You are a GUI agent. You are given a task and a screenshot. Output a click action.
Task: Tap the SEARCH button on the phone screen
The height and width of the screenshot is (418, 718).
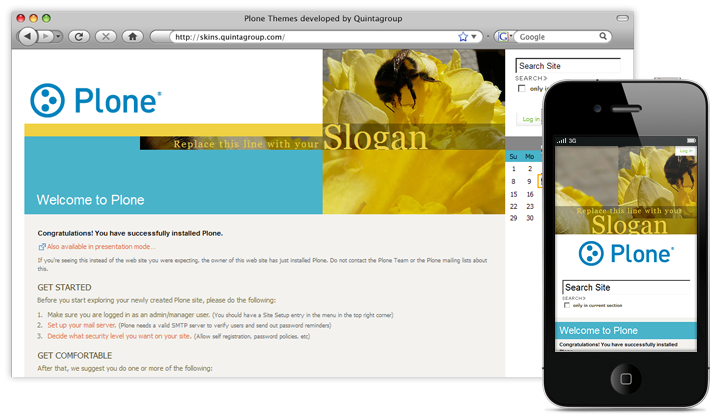pos(573,298)
